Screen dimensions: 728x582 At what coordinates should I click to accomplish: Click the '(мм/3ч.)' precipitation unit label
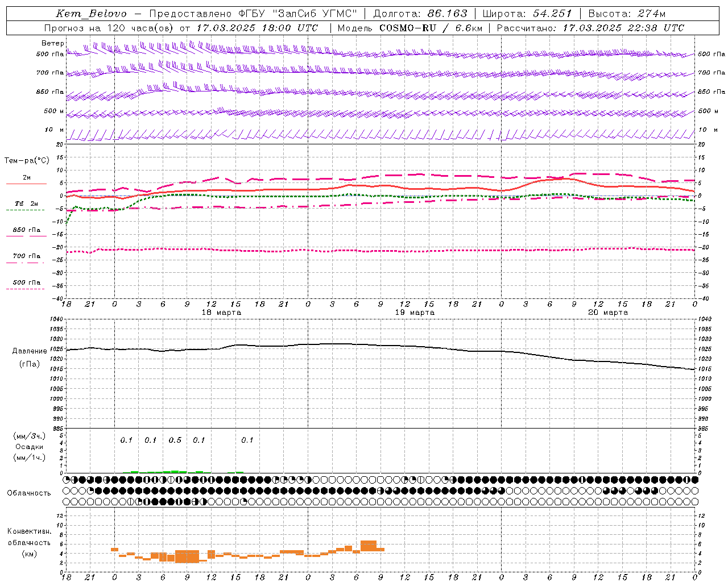[29, 436]
